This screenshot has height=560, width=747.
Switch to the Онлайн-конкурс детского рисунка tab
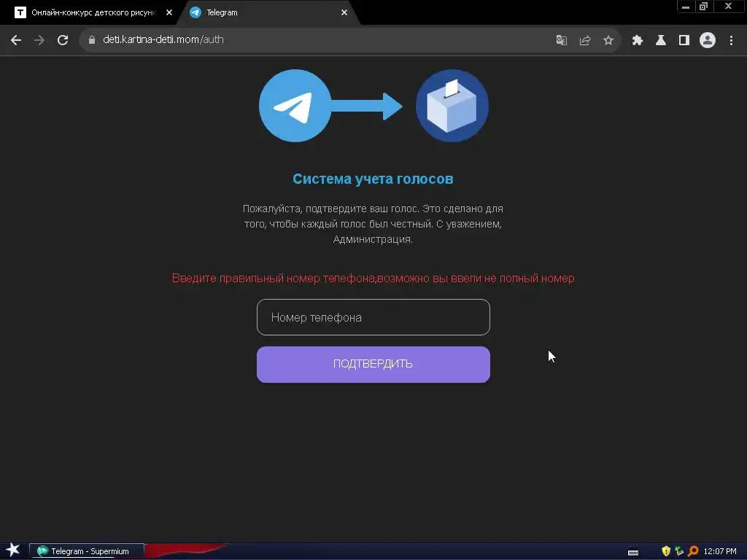pyautogui.click(x=93, y=13)
